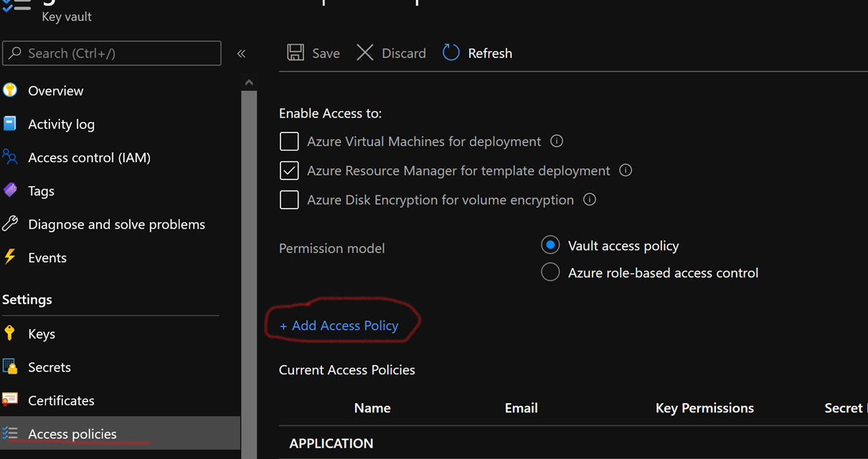
Task: Uncheck Azure Resource Manager for template deployment
Action: click(x=289, y=171)
